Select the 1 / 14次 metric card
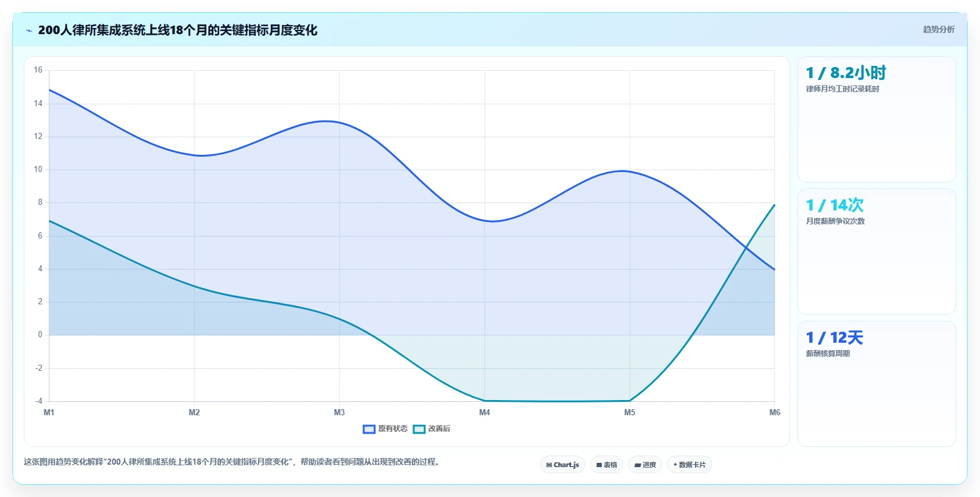Screen dimensions: 980x497 877,251
